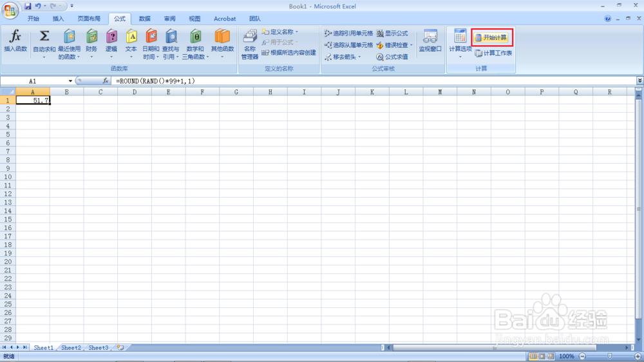The height and width of the screenshot is (362, 644).
Task: Open the Review (审阅) tab
Action: [x=169, y=19]
